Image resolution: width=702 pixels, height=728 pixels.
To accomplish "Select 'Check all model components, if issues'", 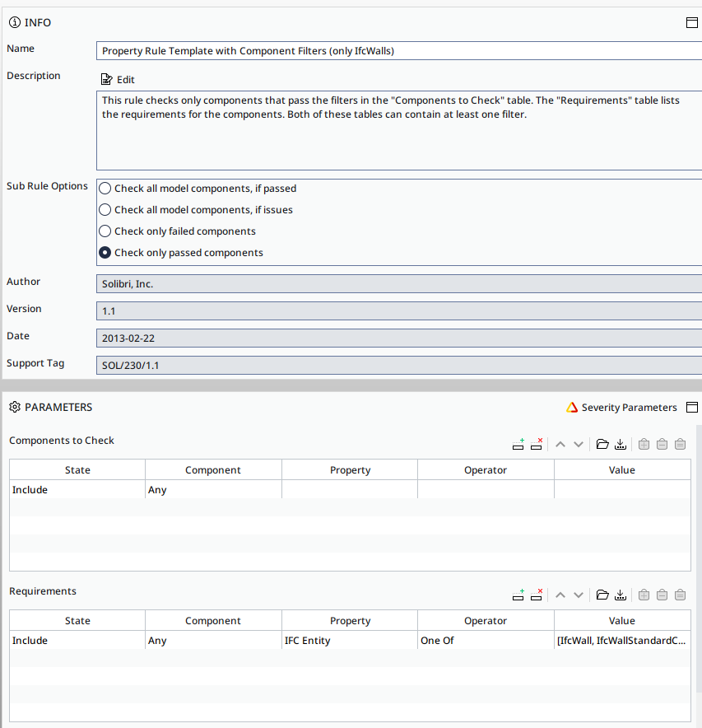I will point(105,210).
